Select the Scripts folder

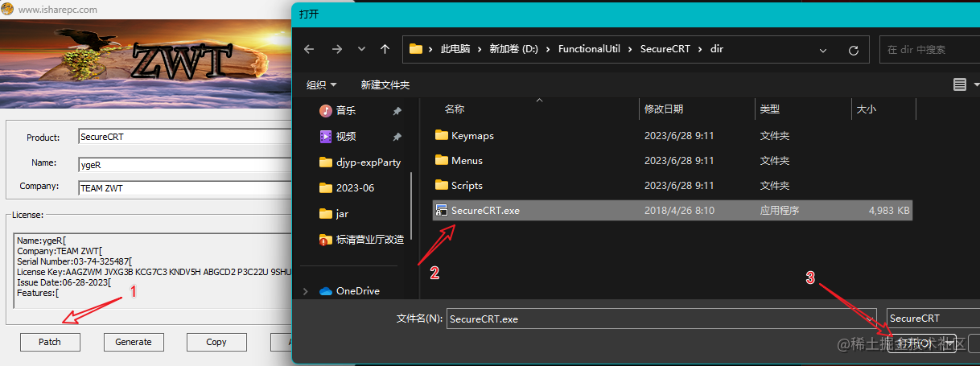click(x=673, y=186)
